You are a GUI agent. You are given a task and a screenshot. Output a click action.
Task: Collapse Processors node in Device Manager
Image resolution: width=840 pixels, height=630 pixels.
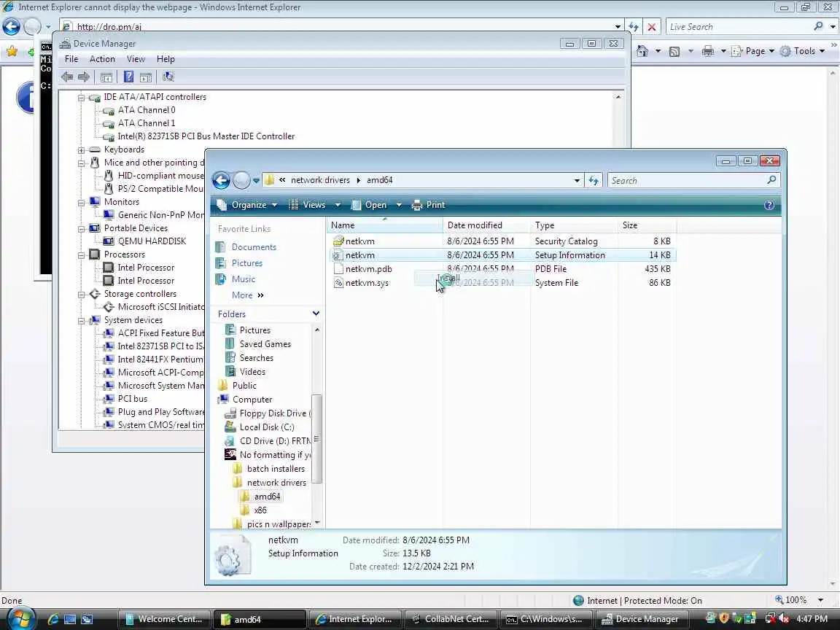[x=82, y=255]
